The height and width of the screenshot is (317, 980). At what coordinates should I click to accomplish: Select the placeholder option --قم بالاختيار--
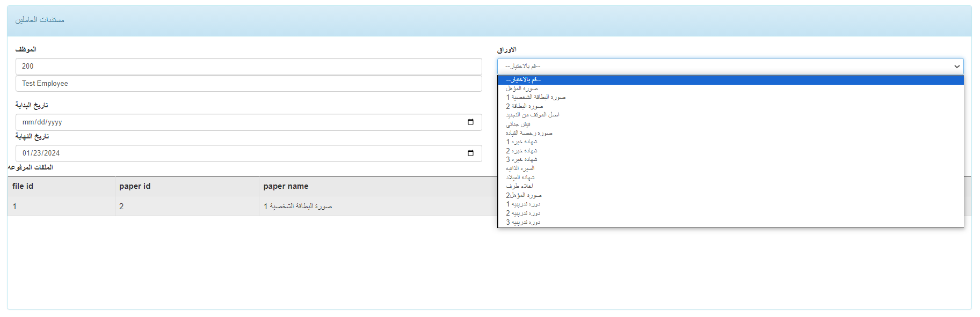coord(523,79)
